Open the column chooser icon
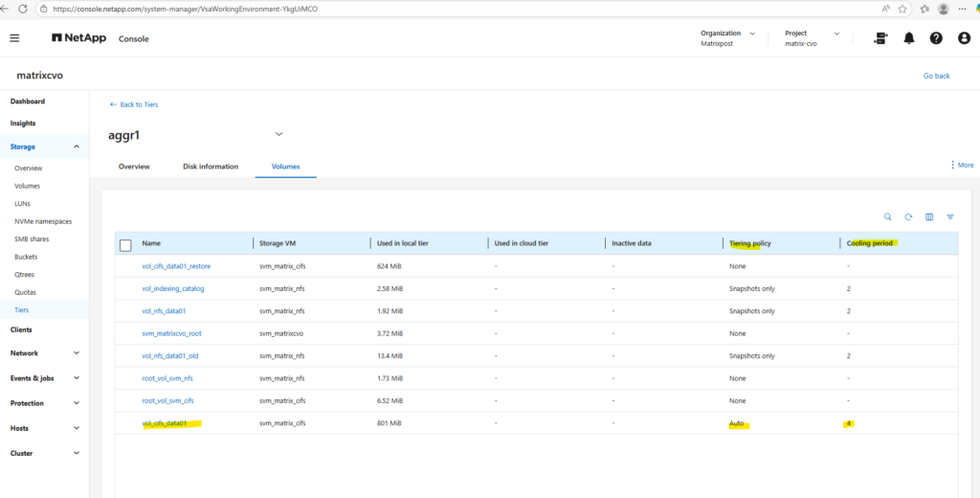The image size is (980, 498). pyautogui.click(x=929, y=217)
